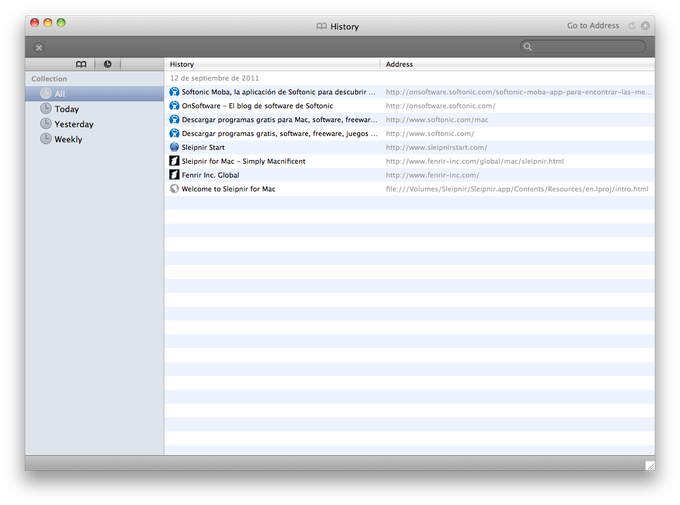Click the Go to Address field
This screenshot has height=505, width=680.
(x=593, y=26)
